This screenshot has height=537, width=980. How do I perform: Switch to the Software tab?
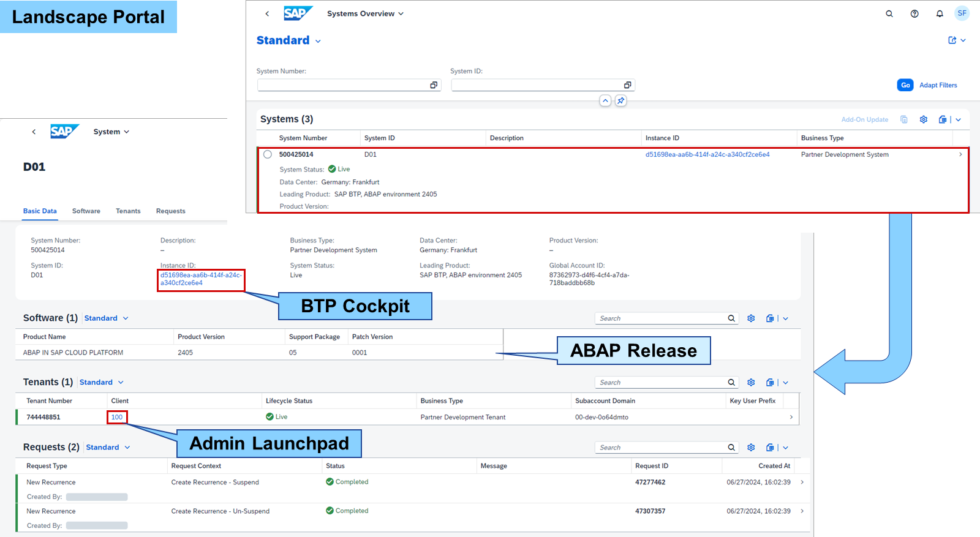point(86,211)
